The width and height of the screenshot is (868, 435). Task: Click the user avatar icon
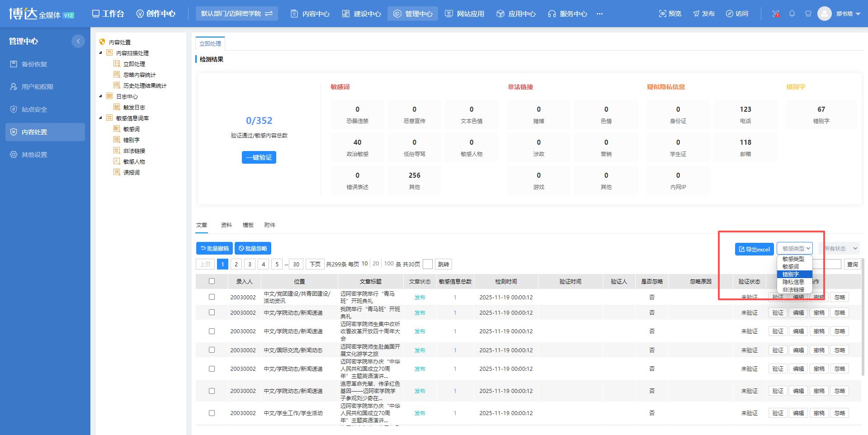[825, 14]
